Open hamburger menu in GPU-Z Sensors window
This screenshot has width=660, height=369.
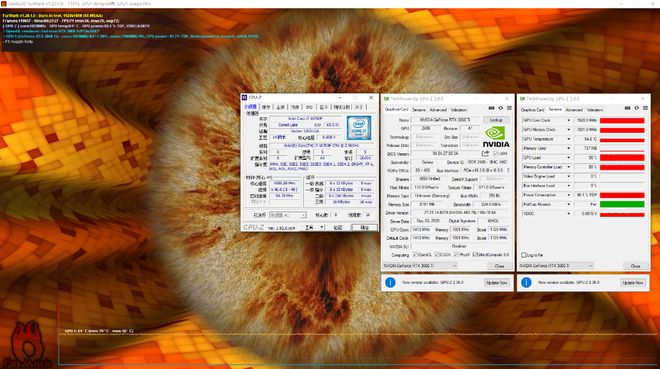(645, 109)
